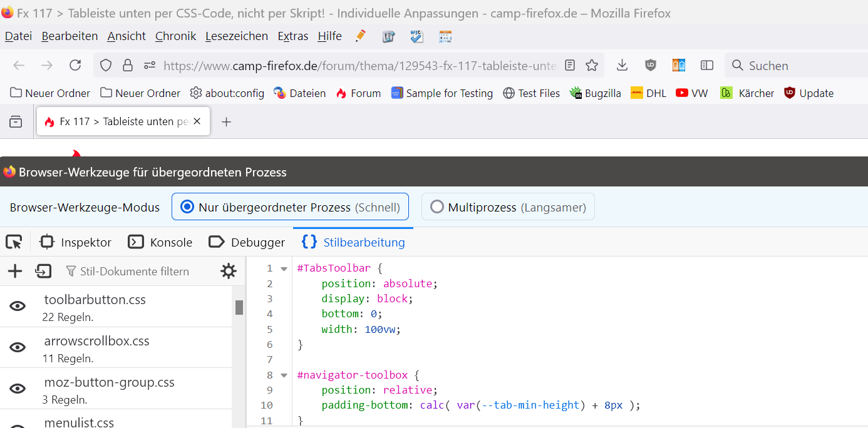This screenshot has width=868, height=428.
Task: Hide the arrowscrollbox.css style sheet
Action: click(18, 347)
